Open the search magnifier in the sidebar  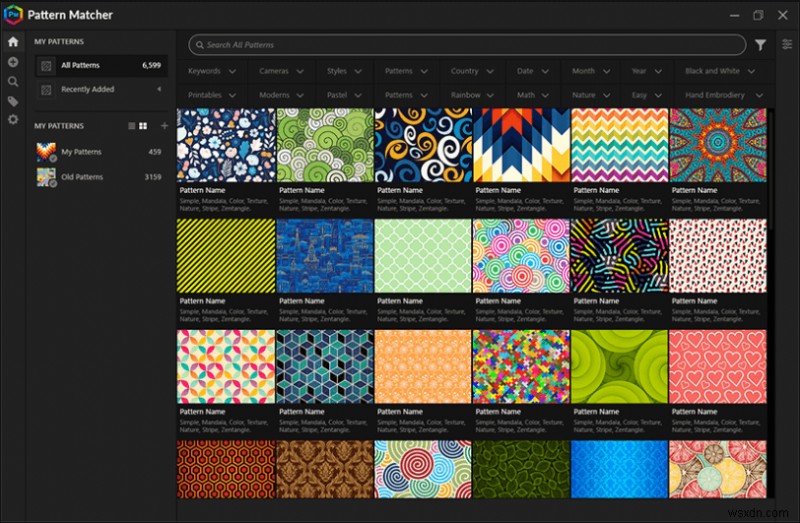pyautogui.click(x=13, y=82)
